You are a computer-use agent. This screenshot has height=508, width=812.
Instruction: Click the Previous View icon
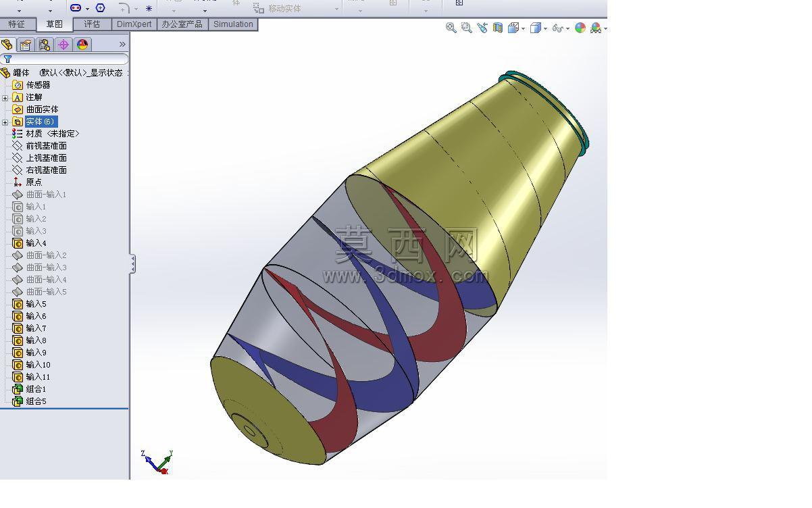482,28
